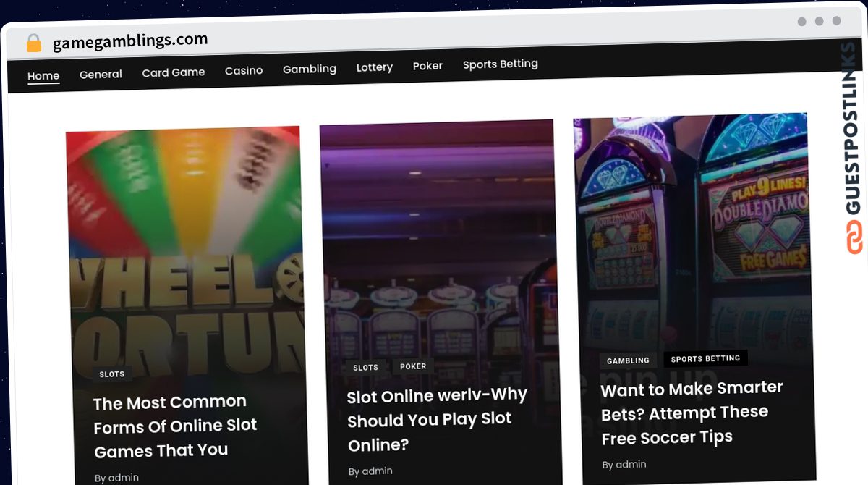Click the orange padlock icon
This screenshot has width=868, height=485.
33,43
